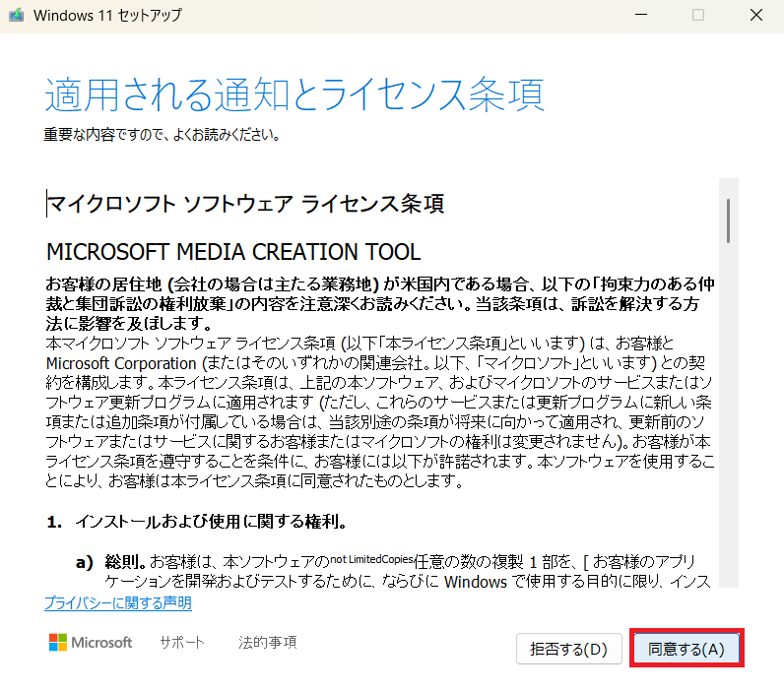
Task: Click the 同意する(A) accept button
Action: point(686,649)
